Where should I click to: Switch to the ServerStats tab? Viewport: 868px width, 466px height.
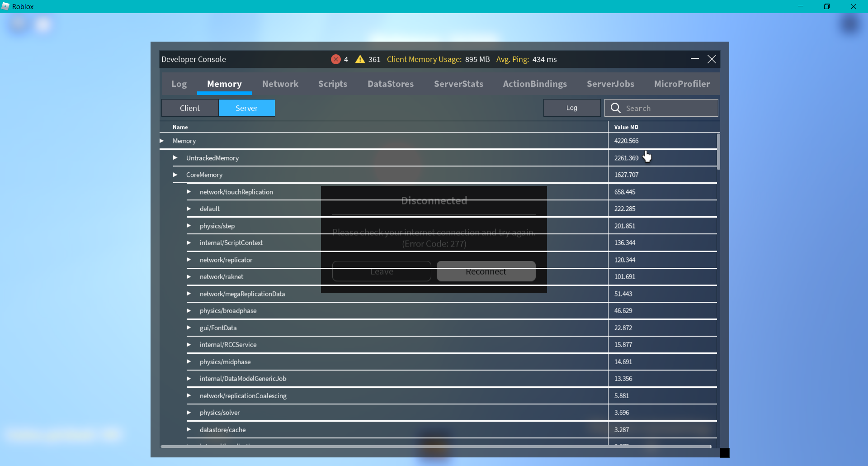[x=458, y=84]
